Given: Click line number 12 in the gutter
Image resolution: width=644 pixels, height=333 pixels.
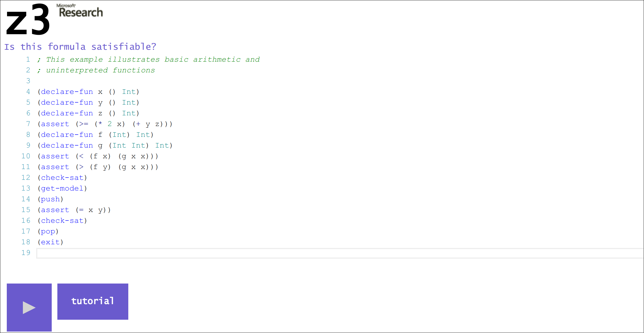Looking at the screenshot, I should pos(26,178).
